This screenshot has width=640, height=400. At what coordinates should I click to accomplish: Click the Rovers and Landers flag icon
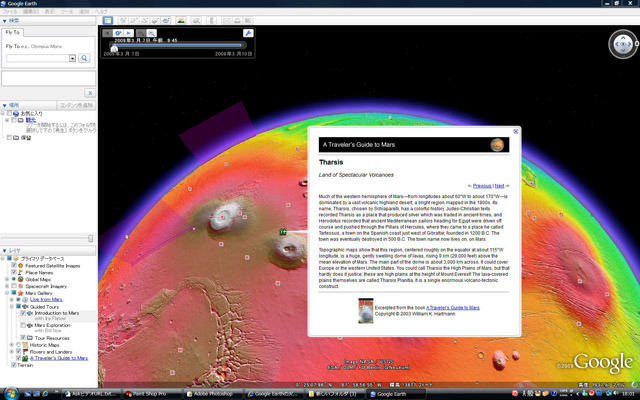click(25, 351)
